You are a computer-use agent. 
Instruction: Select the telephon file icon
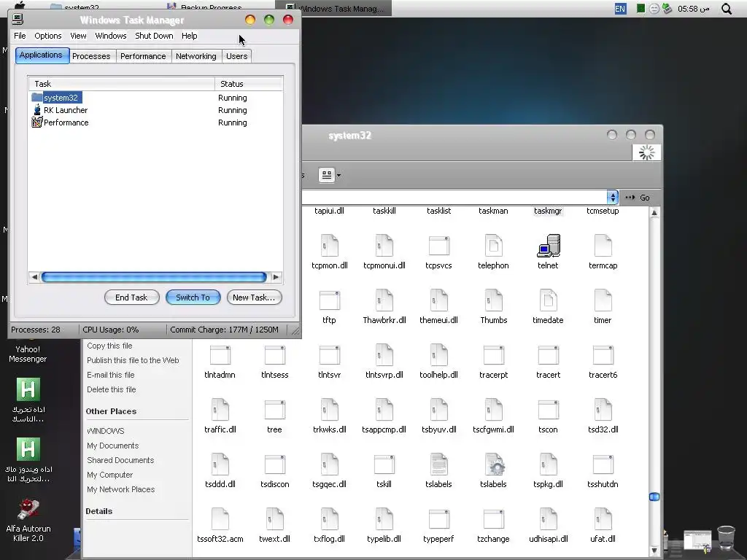tap(493, 246)
